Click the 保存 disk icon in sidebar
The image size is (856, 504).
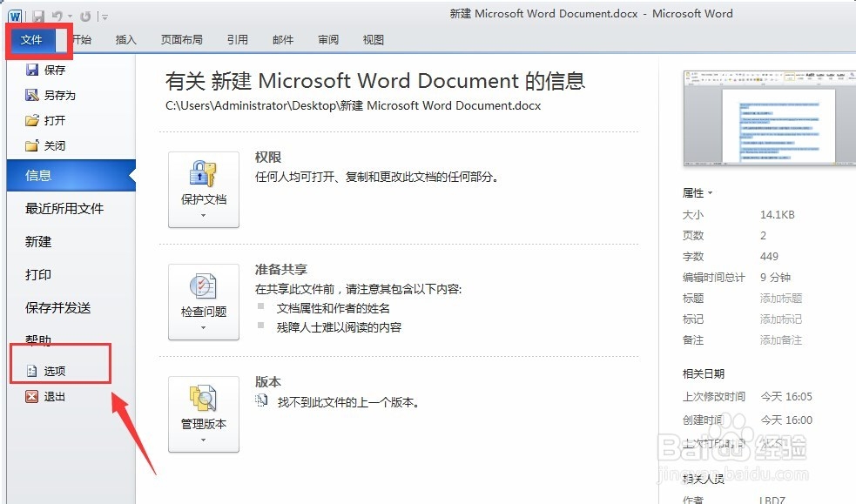pyautogui.click(x=32, y=70)
